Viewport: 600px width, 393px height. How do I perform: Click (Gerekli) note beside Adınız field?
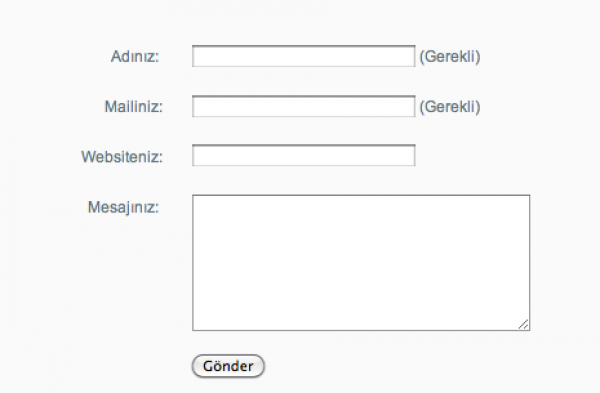coord(450,57)
